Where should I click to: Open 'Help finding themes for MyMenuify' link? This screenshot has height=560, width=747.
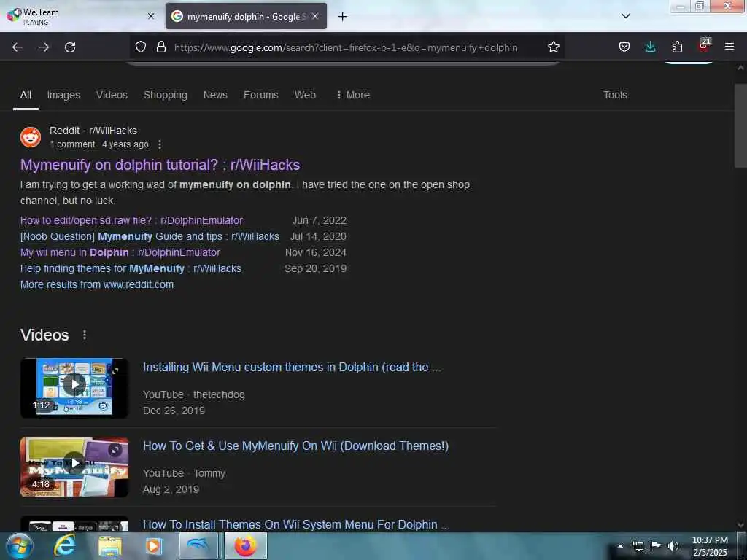click(131, 268)
